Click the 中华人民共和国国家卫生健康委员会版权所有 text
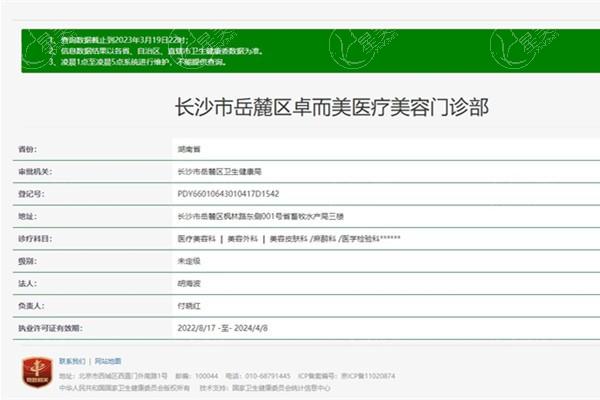Image resolution: width=600 pixels, height=400 pixels. point(124,388)
